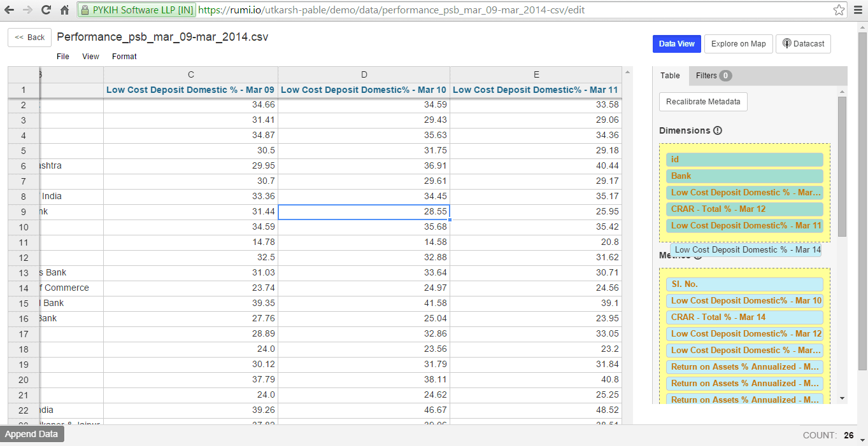Open Explore on Map

pos(739,44)
